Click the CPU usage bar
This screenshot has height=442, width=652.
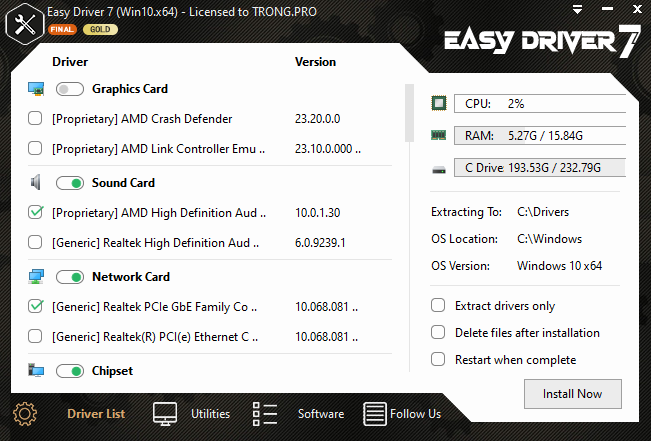(x=540, y=104)
